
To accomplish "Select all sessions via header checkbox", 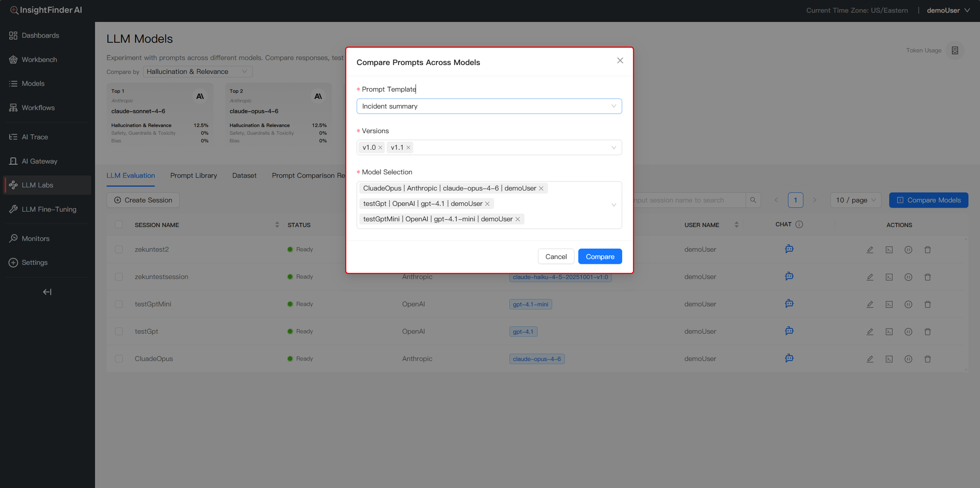I will pos(119,225).
